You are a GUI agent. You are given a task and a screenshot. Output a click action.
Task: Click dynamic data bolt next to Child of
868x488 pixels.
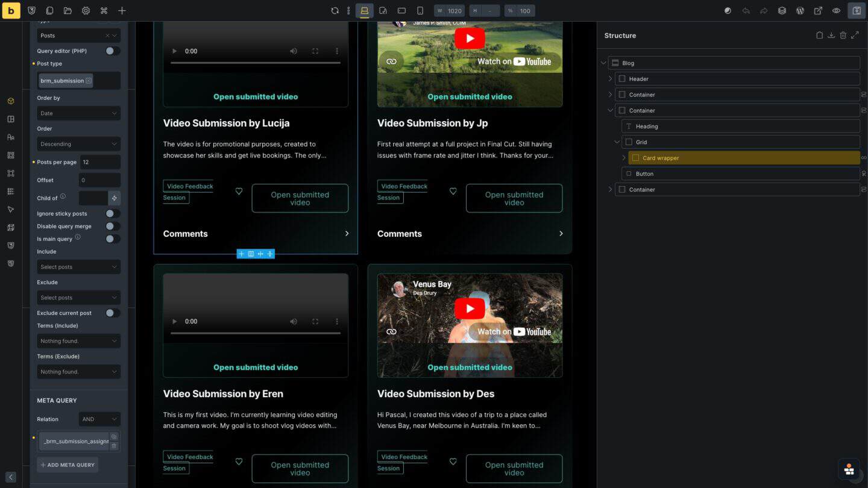114,198
